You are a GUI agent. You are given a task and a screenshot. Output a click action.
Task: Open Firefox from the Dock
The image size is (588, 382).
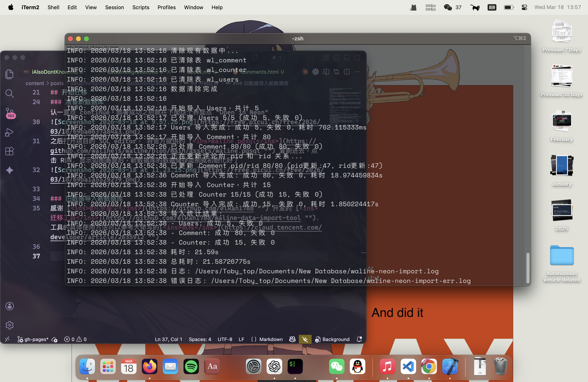click(x=149, y=366)
